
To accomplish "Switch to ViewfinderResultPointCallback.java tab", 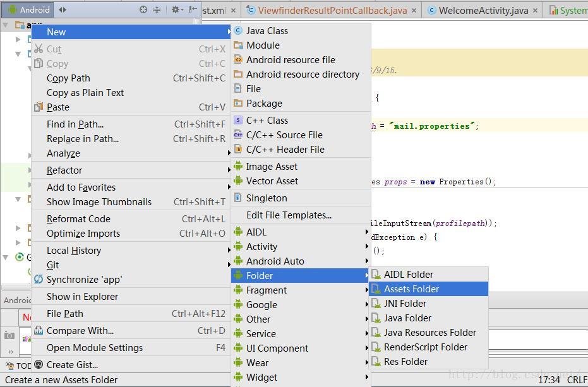I will click(x=332, y=11).
